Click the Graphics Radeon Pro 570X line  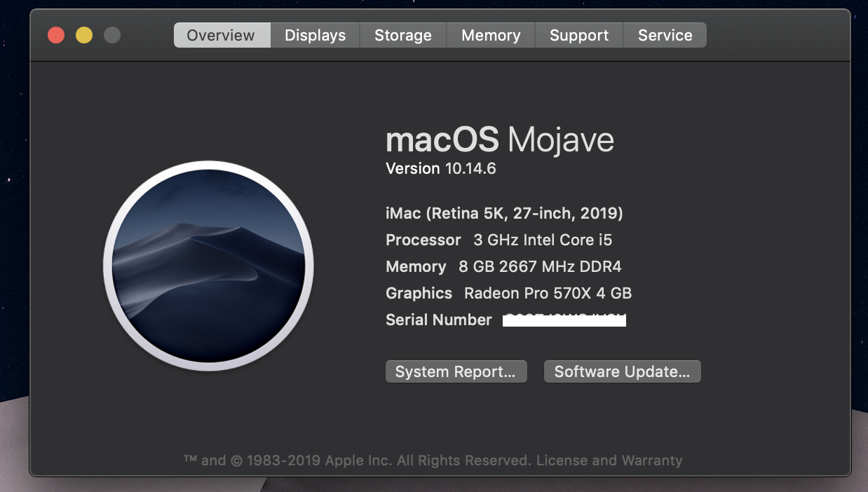coord(508,293)
